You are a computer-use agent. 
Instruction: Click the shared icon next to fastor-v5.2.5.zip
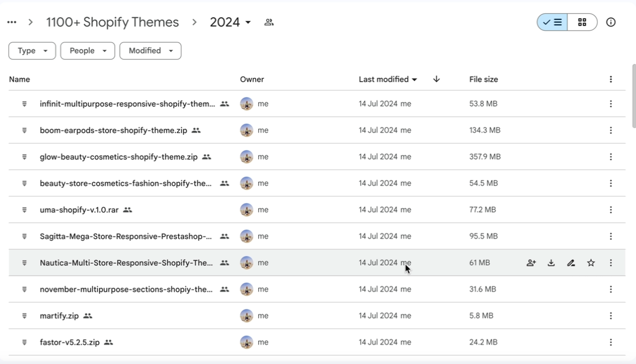pos(108,342)
